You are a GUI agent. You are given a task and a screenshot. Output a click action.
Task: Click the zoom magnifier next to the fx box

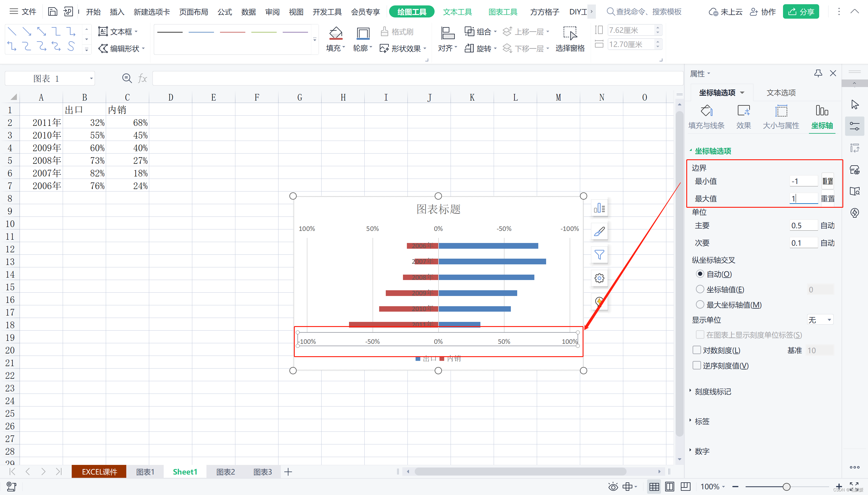127,79
